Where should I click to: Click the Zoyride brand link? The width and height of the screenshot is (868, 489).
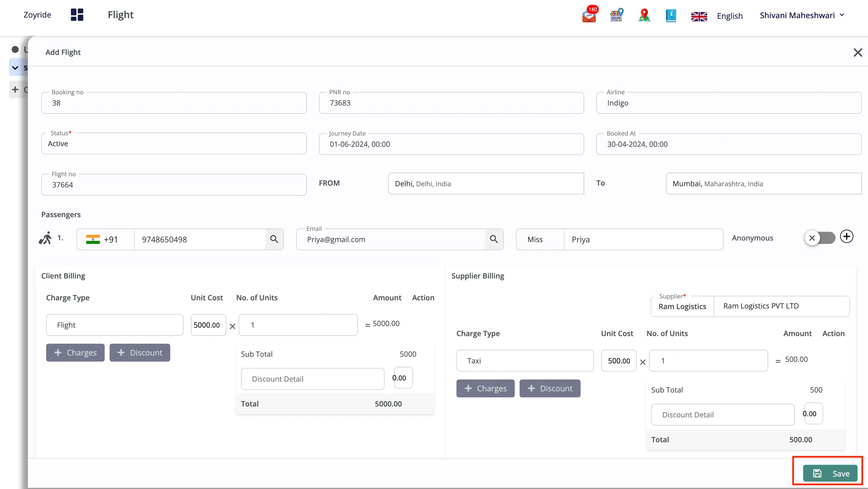pos(37,15)
